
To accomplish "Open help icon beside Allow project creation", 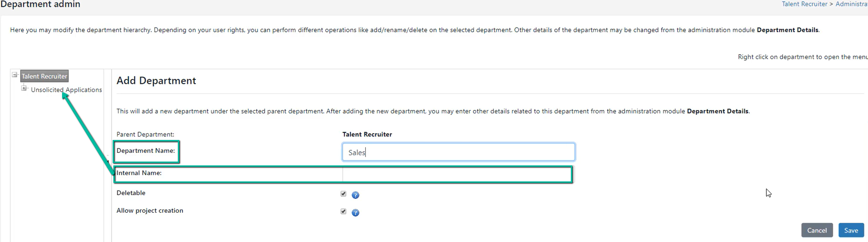I will pyautogui.click(x=355, y=213).
